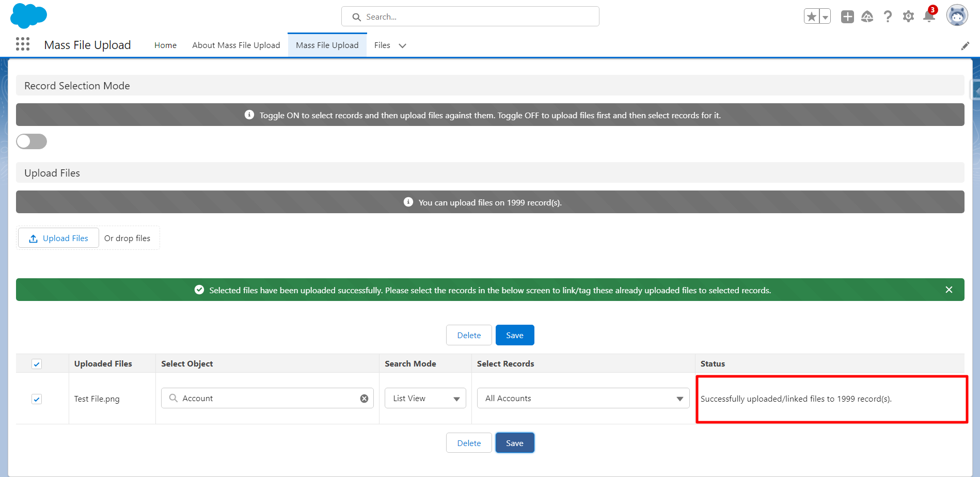Screen dimensions: 980x477
Task: Clear the Account selection with X icon
Action: click(364, 399)
